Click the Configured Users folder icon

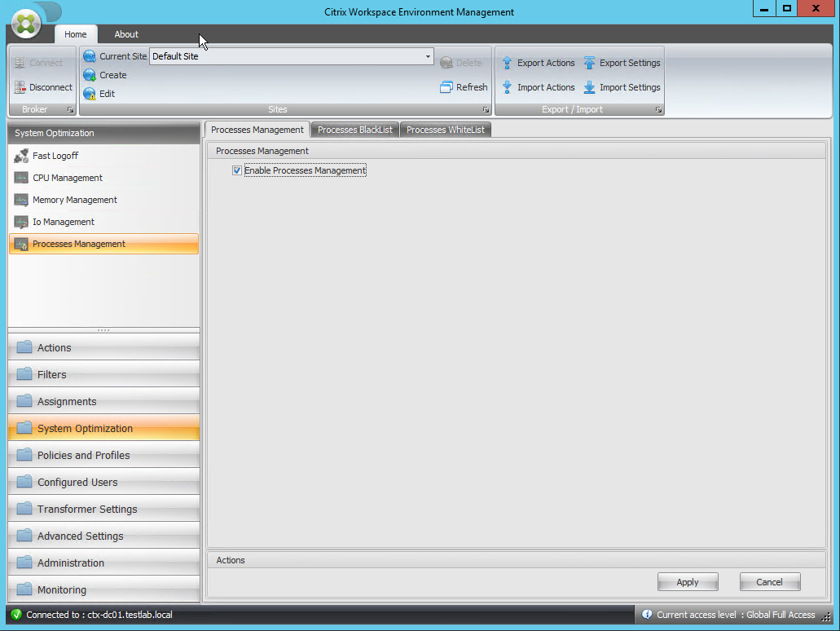[x=24, y=482]
